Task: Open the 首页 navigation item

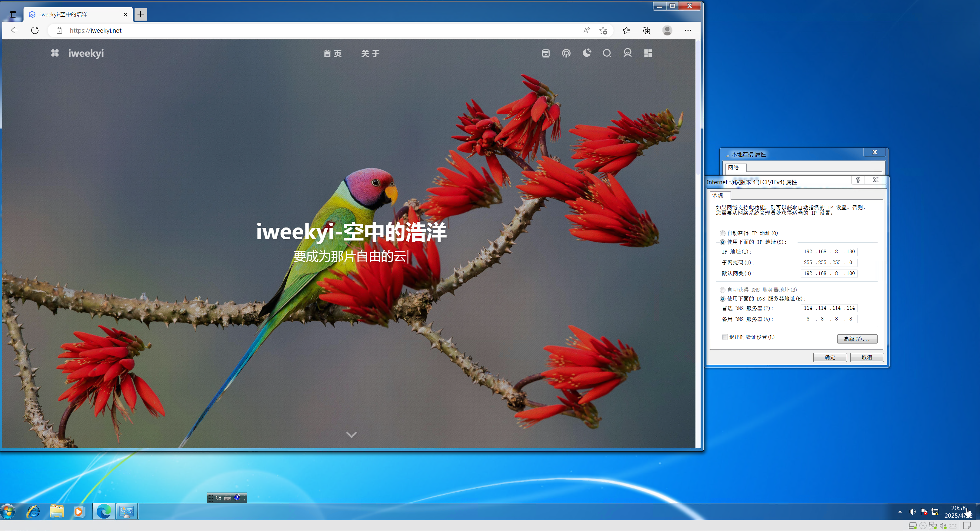Action: click(332, 54)
